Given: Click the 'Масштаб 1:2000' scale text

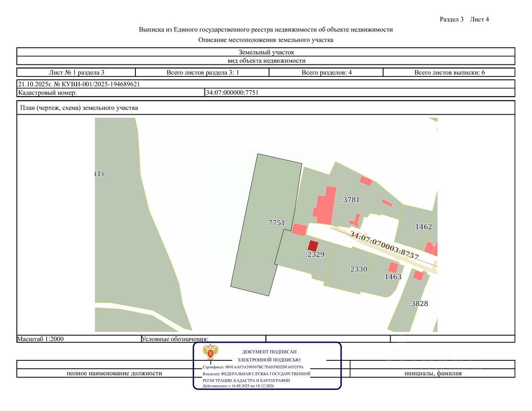Looking at the screenshot, I should pyautogui.click(x=40, y=339).
